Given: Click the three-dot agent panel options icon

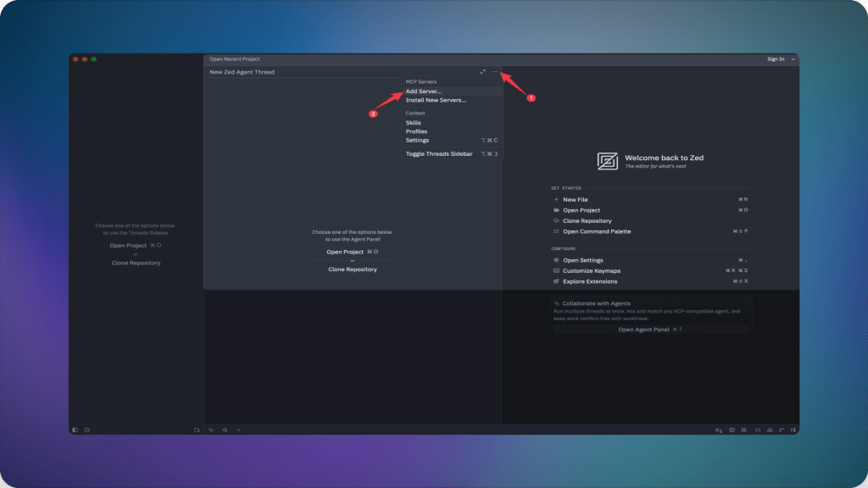Looking at the screenshot, I should (x=494, y=72).
